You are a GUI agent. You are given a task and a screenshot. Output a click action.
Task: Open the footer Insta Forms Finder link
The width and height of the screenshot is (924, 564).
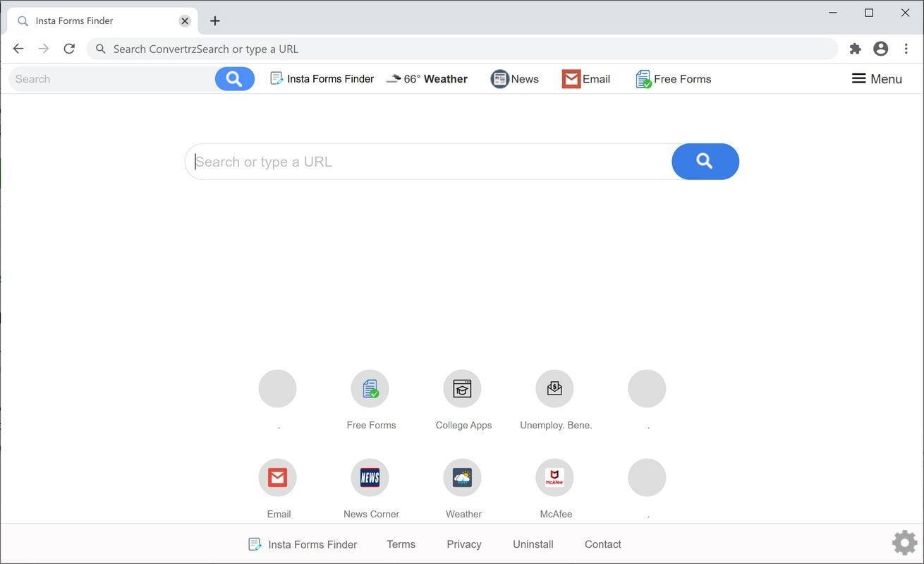tap(303, 544)
